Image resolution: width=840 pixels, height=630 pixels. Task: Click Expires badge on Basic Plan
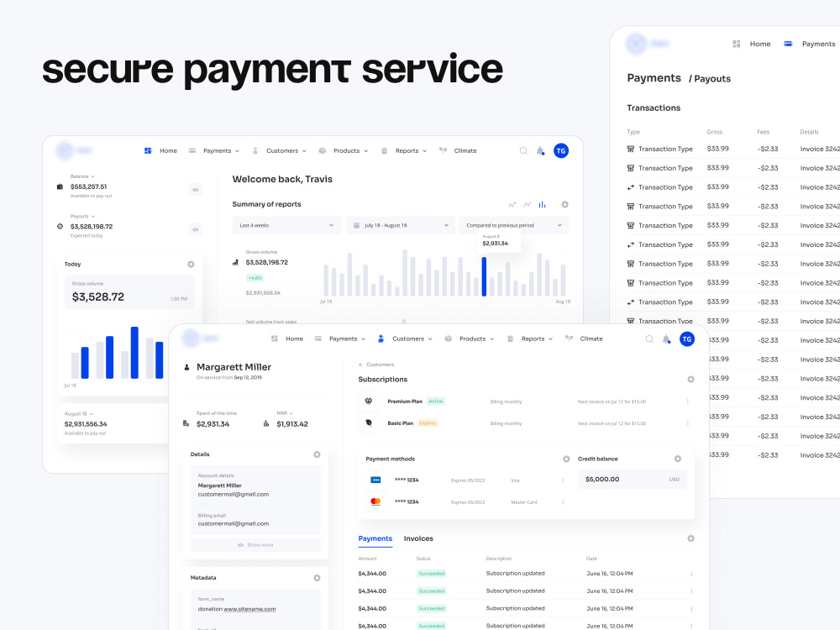click(428, 423)
